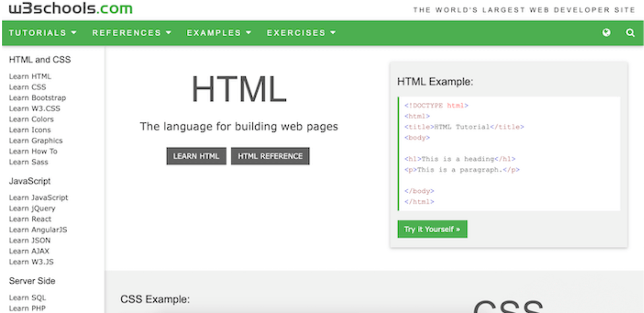Viewport: 644px width, 313px height.
Task: Open the Learn Graphics link
Action: (36, 140)
